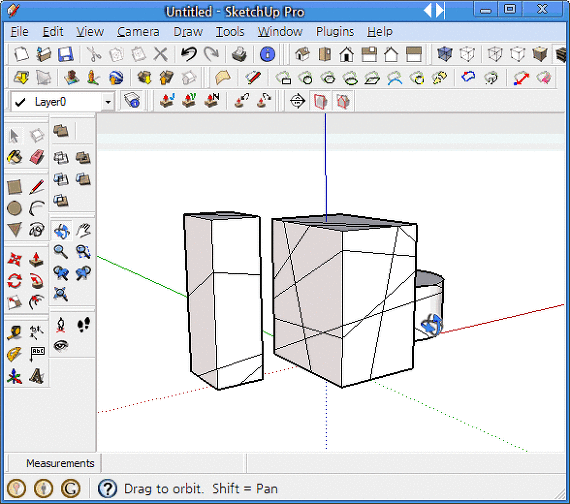The height and width of the screenshot is (504, 570).
Task: Select the Push/Pull tool
Action: [x=36, y=259]
